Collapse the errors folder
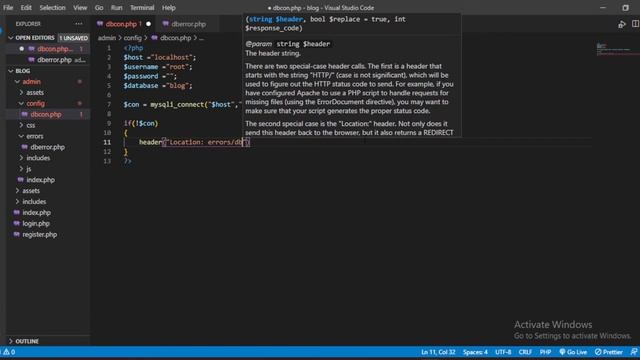Viewport: 640px width, 360px height. pos(21,136)
